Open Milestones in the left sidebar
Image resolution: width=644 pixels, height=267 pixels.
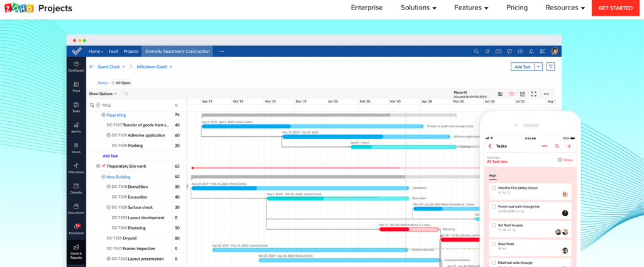pos(76,168)
